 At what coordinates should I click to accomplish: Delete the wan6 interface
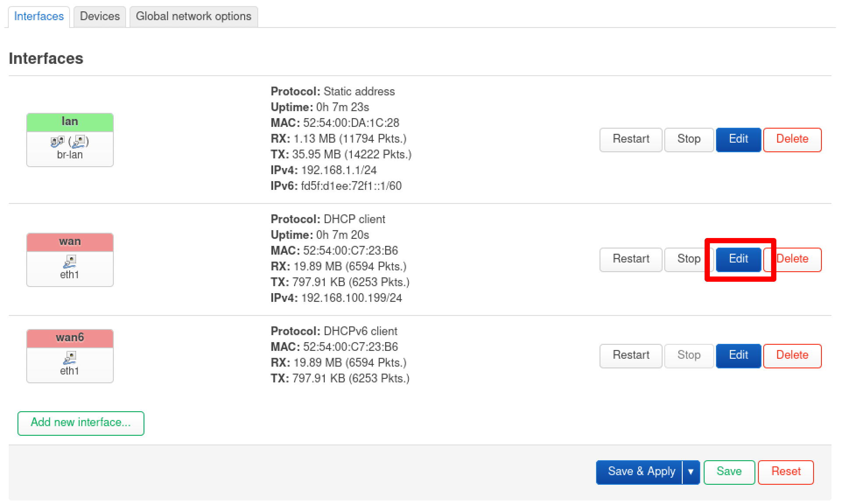(792, 356)
